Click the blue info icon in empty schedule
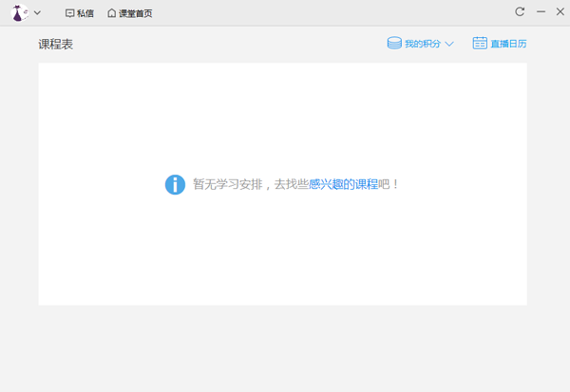Screen dimensions: 570x392 175,184
